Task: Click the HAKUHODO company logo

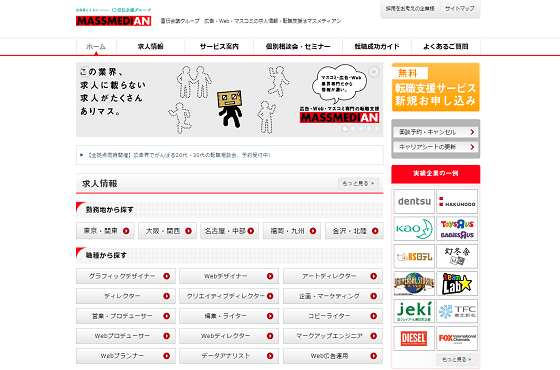Action: coord(457,201)
